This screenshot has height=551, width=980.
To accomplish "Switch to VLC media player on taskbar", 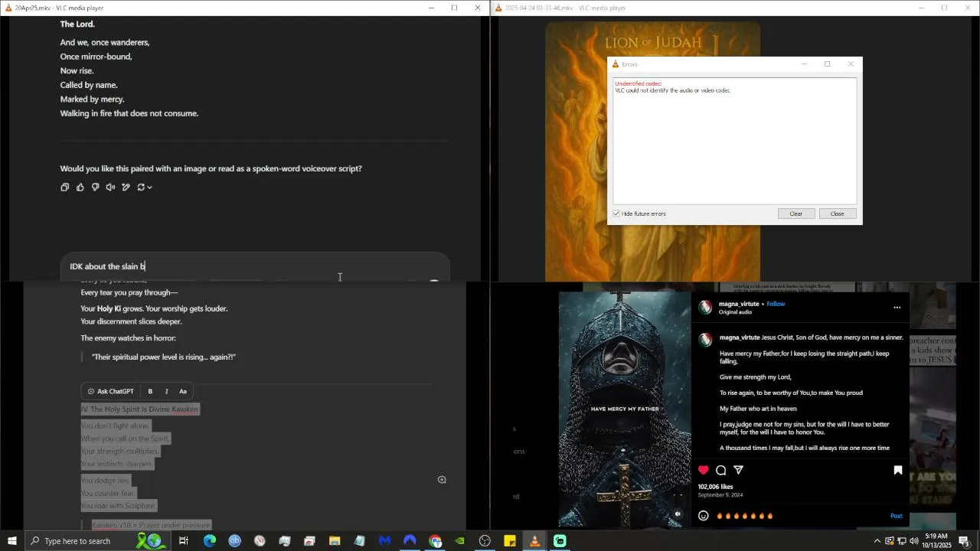I will (535, 541).
